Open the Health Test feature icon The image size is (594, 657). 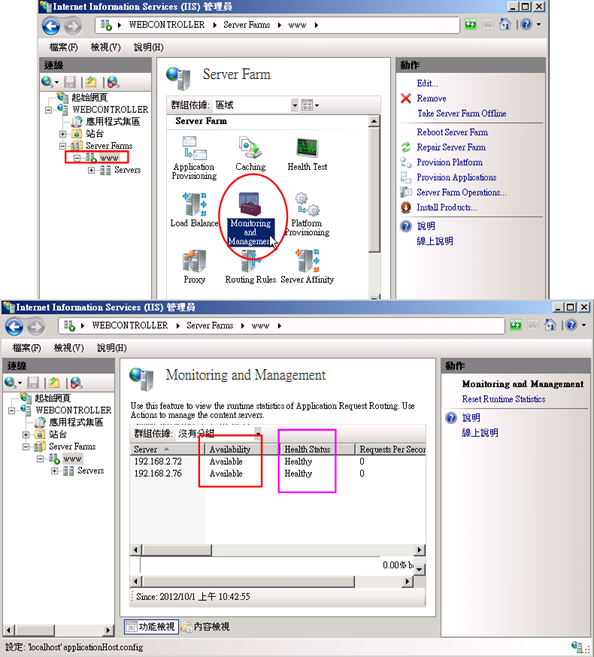click(x=307, y=153)
